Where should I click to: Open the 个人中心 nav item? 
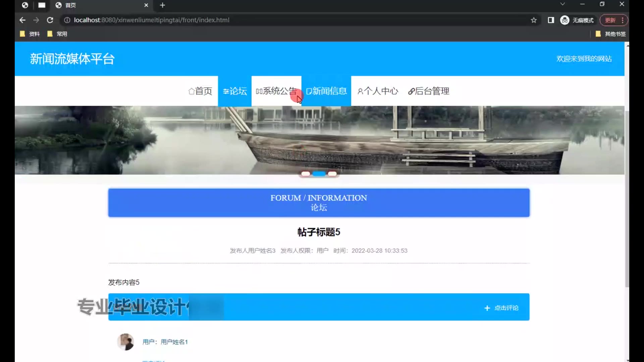click(x=378, y=91)
